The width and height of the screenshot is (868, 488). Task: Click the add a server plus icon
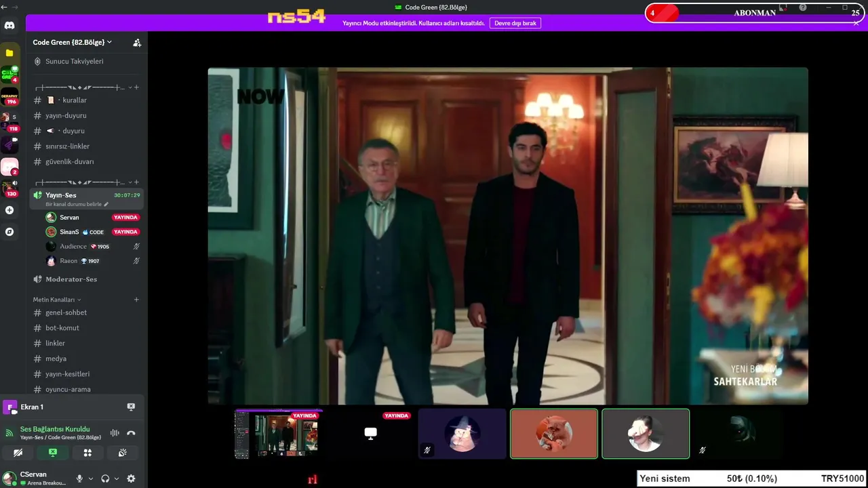click(9, 210)
